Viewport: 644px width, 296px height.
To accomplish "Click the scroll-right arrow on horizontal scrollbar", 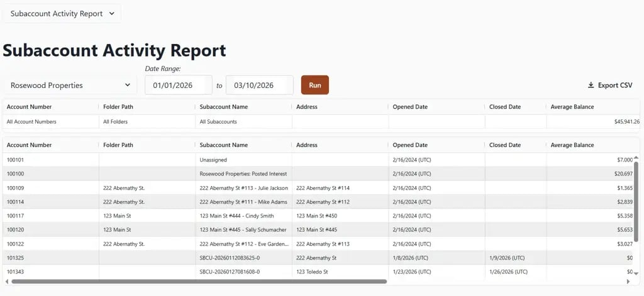I will pos(628,282).
